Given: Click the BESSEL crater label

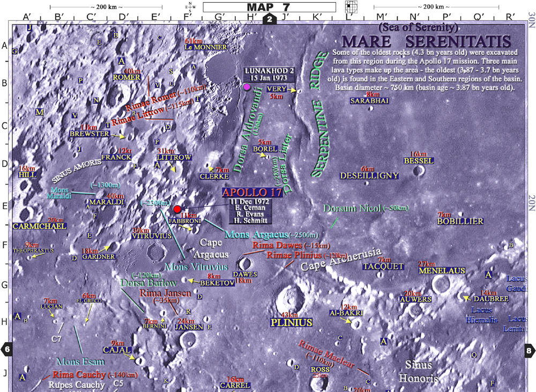Looking at the screenshot, I should [419, 161].
